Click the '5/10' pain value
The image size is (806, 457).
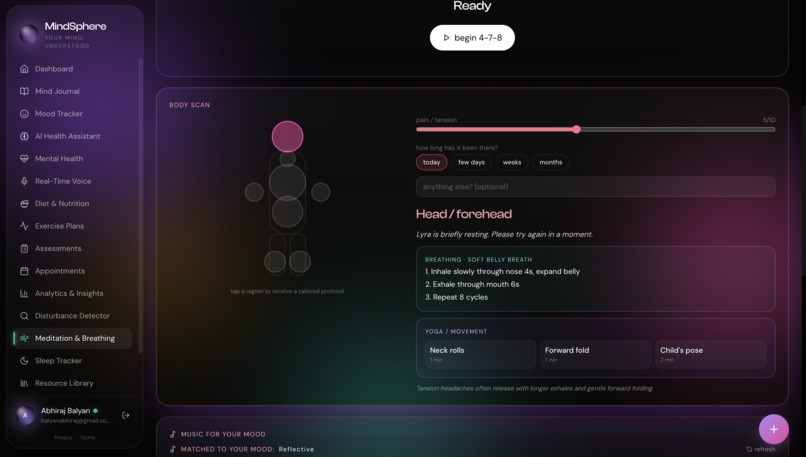(769, 120)
